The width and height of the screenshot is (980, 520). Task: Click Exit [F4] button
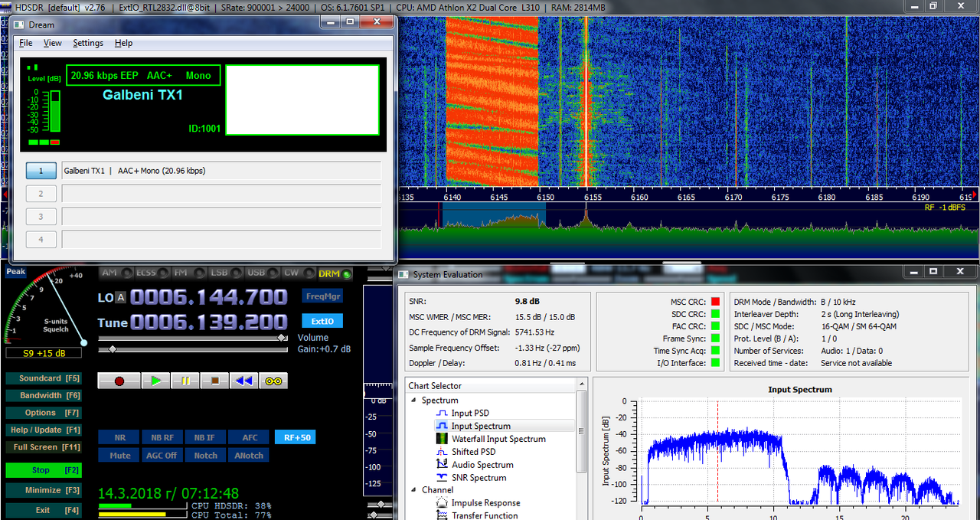coord(43,510)
